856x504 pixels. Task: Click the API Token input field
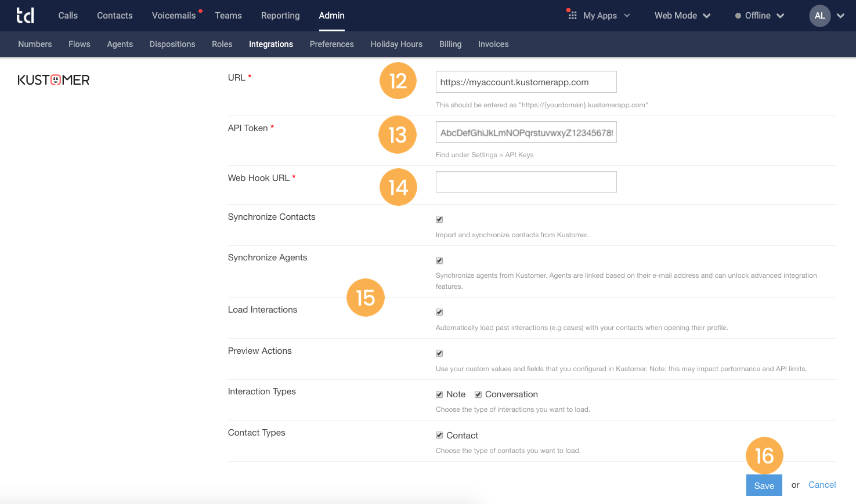click(525, 132)
